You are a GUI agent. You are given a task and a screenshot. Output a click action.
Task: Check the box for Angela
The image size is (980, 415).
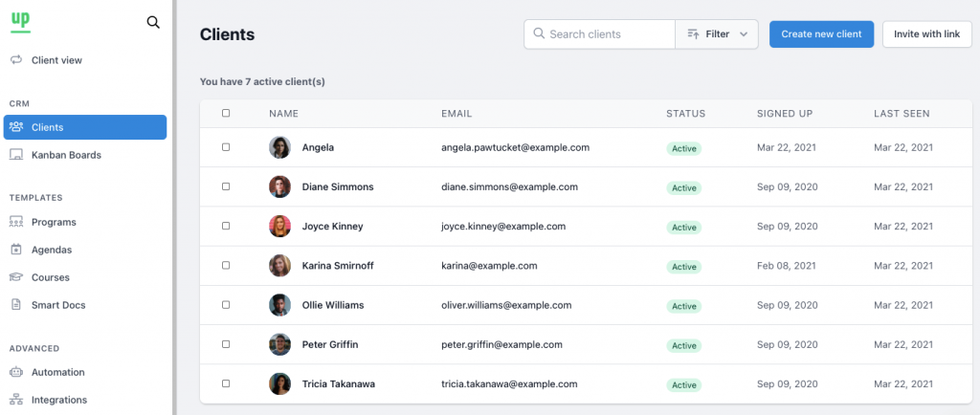coord(226,147)
